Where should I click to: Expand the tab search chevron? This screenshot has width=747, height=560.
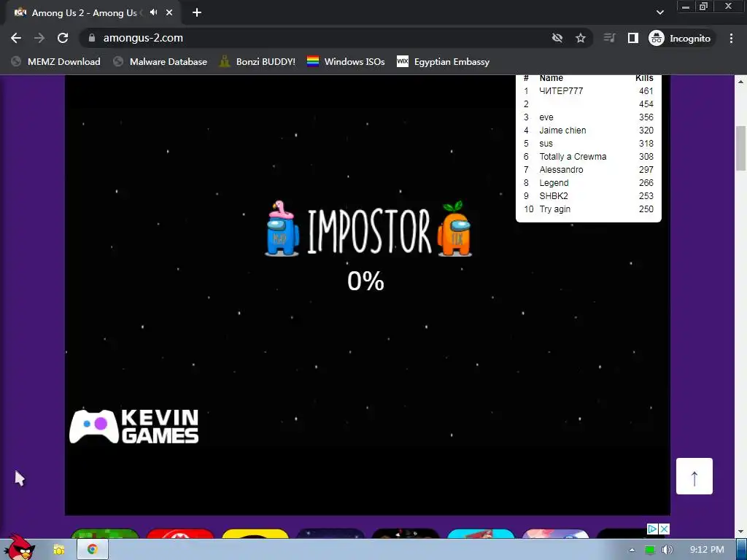659,12
